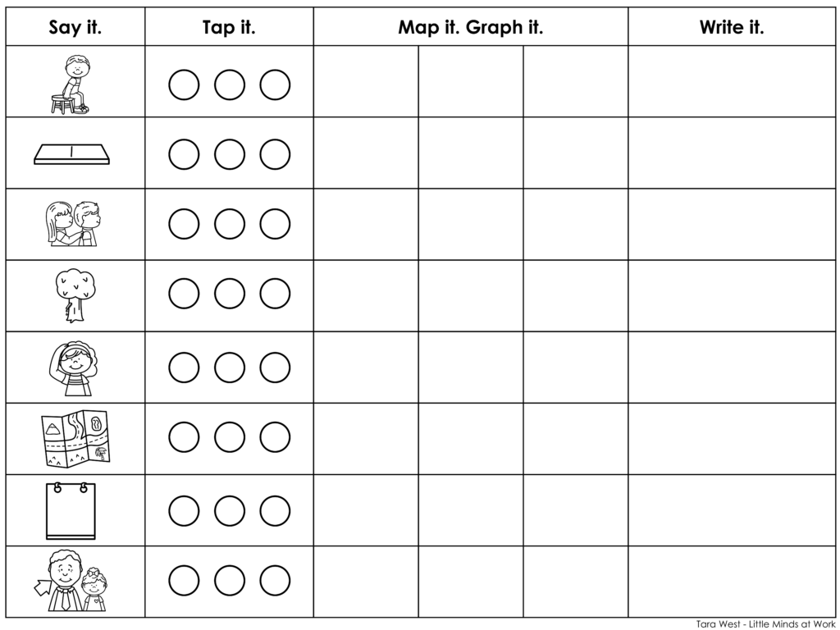The width and height of the screenshot is (840, 630).
Task: Click the "Write it." column header
Action: (x=732, y=27)
